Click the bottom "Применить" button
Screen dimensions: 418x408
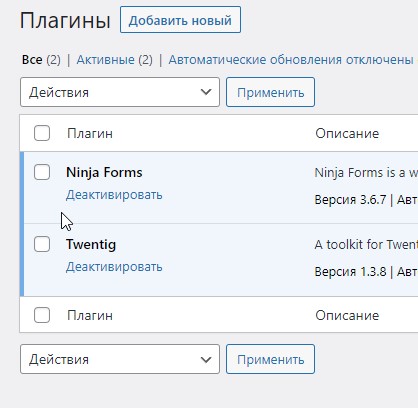coord(270,359)
